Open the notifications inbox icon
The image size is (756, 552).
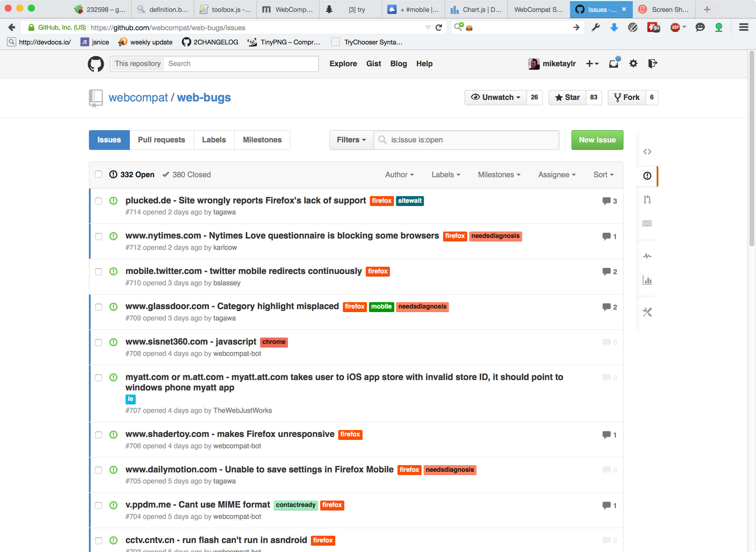tap(614, 64)
